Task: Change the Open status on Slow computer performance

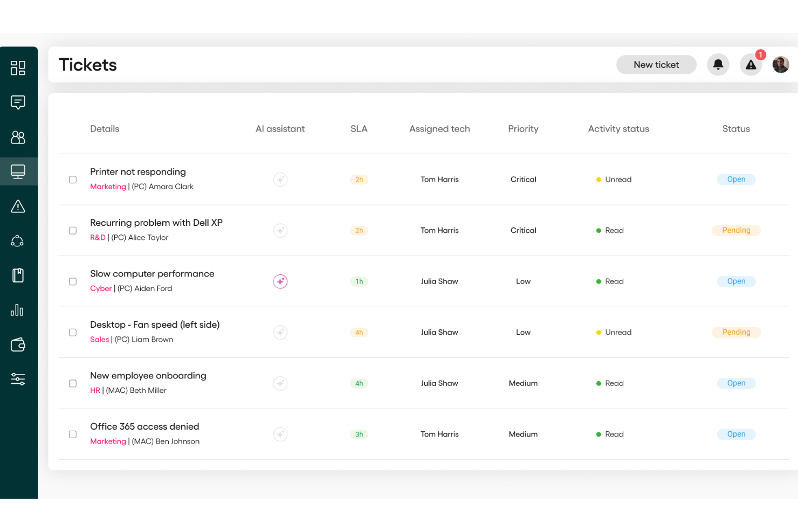Action: pos(736,281)
